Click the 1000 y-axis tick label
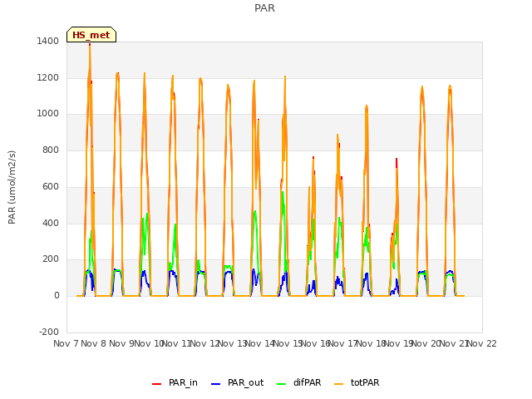Viewport: 532px width, 399px height. (48, 114)
